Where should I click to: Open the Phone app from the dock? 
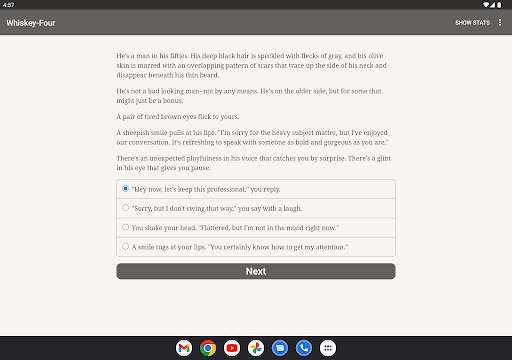click(304, 348)
